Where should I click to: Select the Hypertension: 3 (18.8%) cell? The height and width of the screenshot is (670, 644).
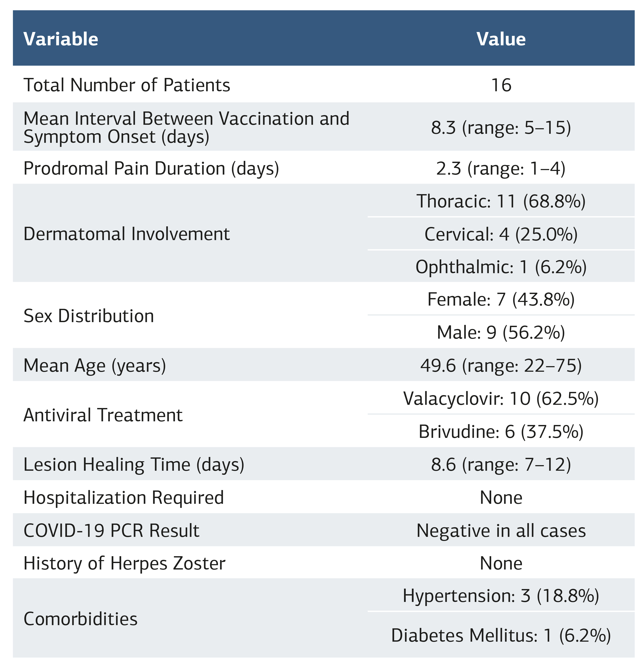coord(501,596)
